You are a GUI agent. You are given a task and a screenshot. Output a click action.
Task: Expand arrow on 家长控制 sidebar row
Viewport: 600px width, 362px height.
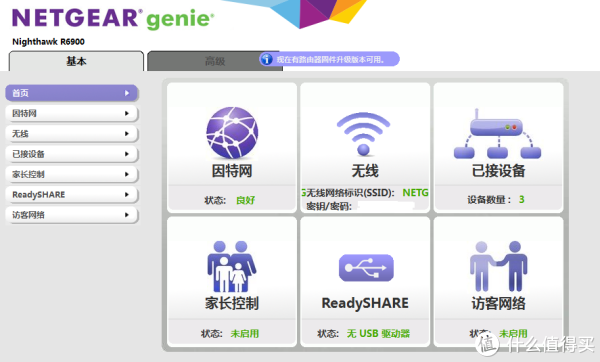click(127, 174)
